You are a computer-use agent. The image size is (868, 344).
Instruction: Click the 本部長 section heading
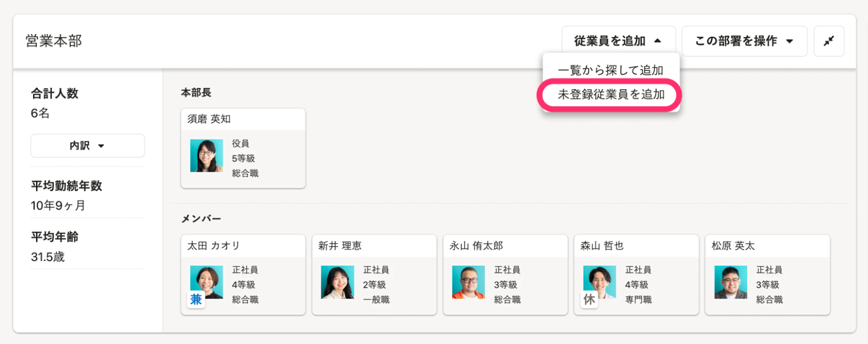[x=196, y=92]
